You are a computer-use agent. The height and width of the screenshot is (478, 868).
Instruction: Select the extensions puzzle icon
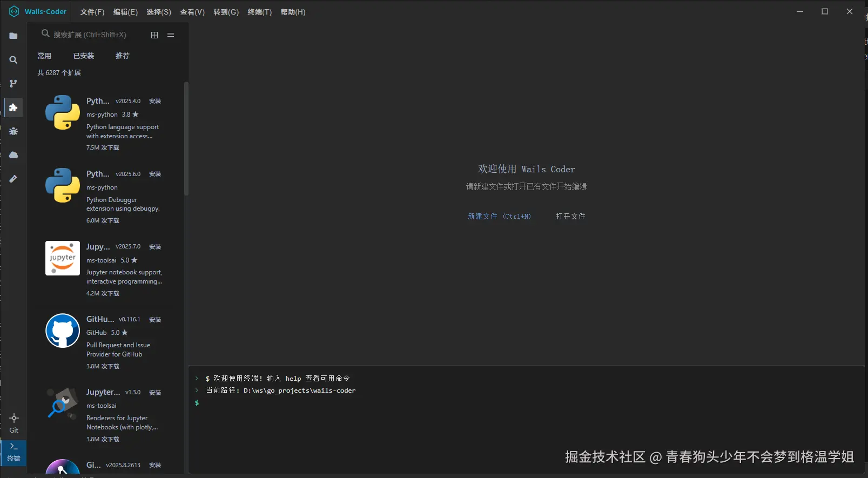tap(14, 107)
